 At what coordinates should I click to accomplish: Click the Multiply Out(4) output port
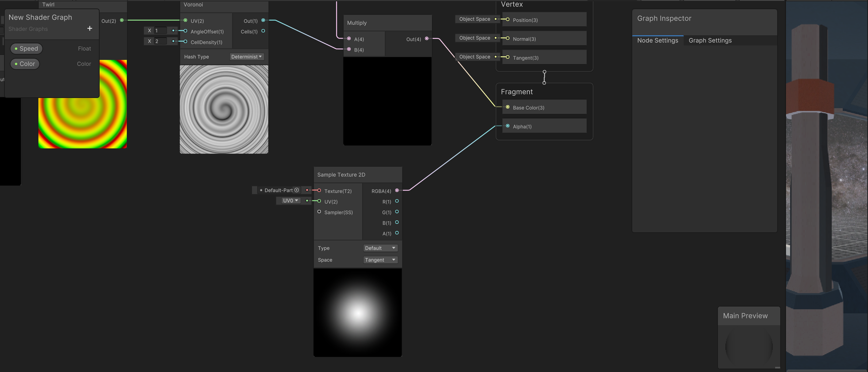point(427,39)
